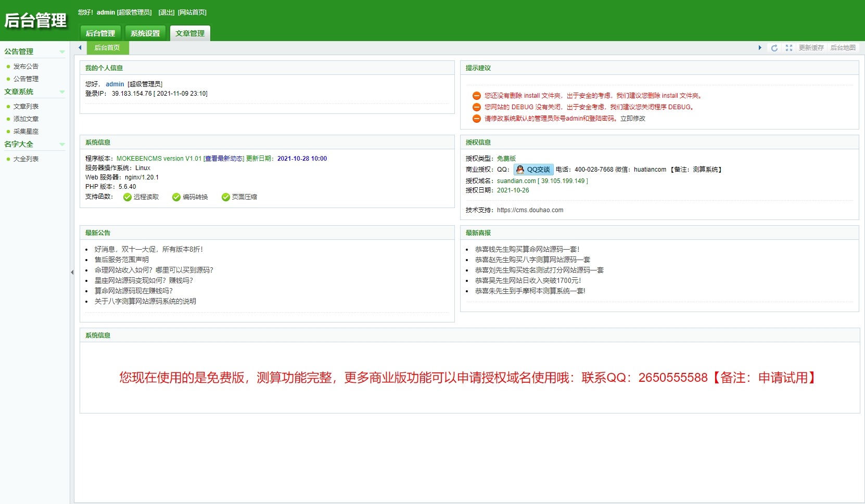
Task: Click the refresh page icon
Action: pos(774,48)
